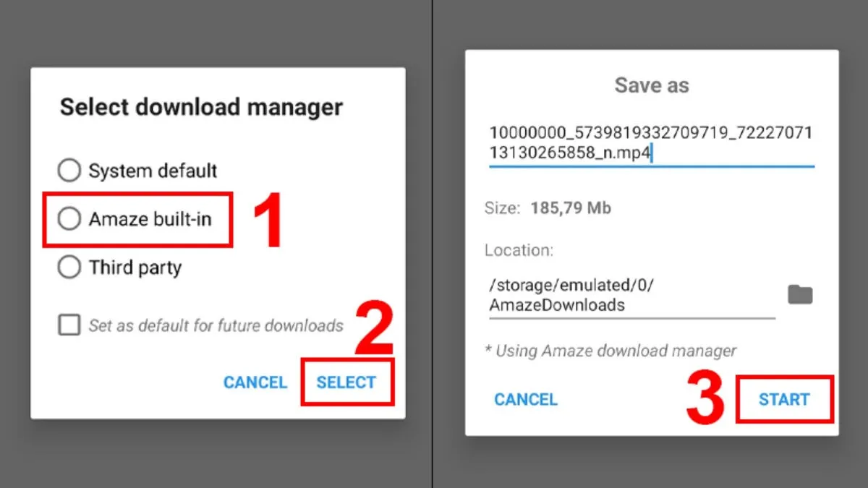Viewport: 868px width, 488px height.
Task: Open the folder browser icon beside Location
Action: click(800, 295)
